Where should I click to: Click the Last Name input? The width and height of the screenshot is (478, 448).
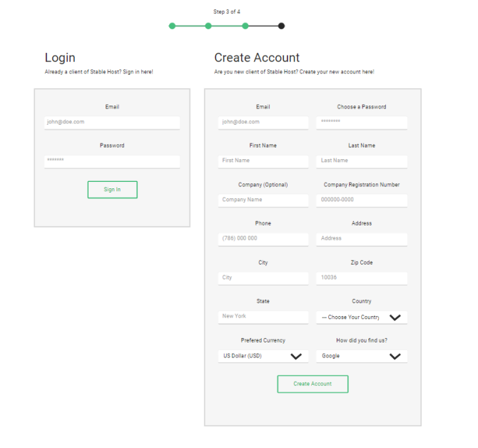click(362, 161)
